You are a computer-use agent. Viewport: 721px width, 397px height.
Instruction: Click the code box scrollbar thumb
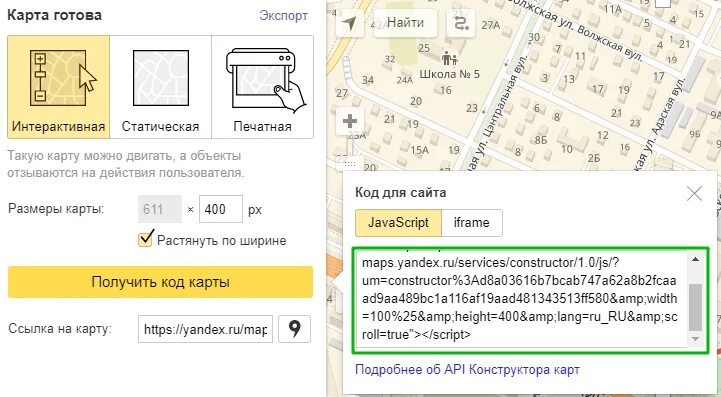click(x=695, y=307)
